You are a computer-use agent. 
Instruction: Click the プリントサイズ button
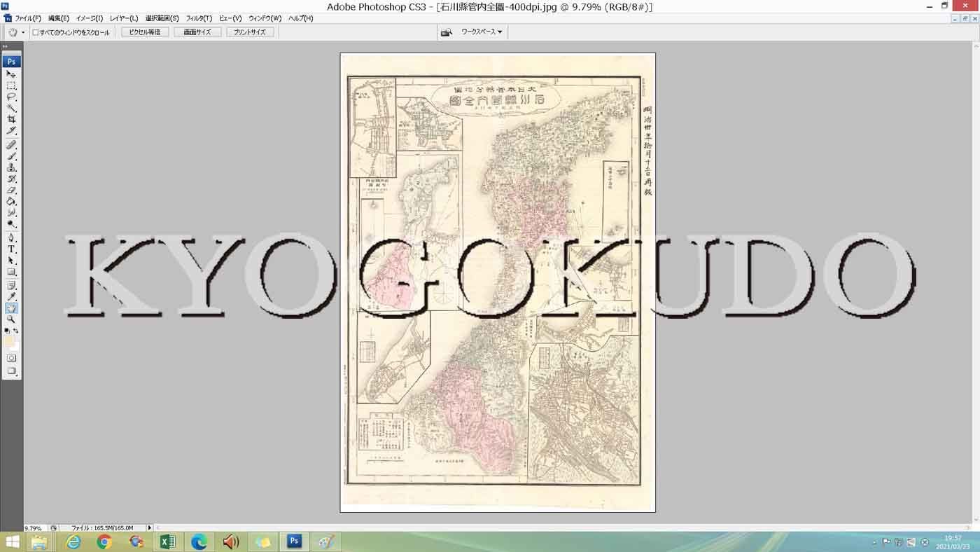pos(250,32)
